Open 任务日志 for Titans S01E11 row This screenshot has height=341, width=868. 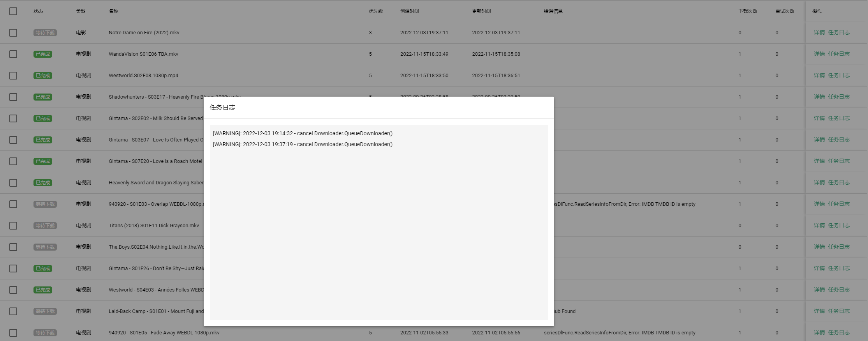(839, 226)
